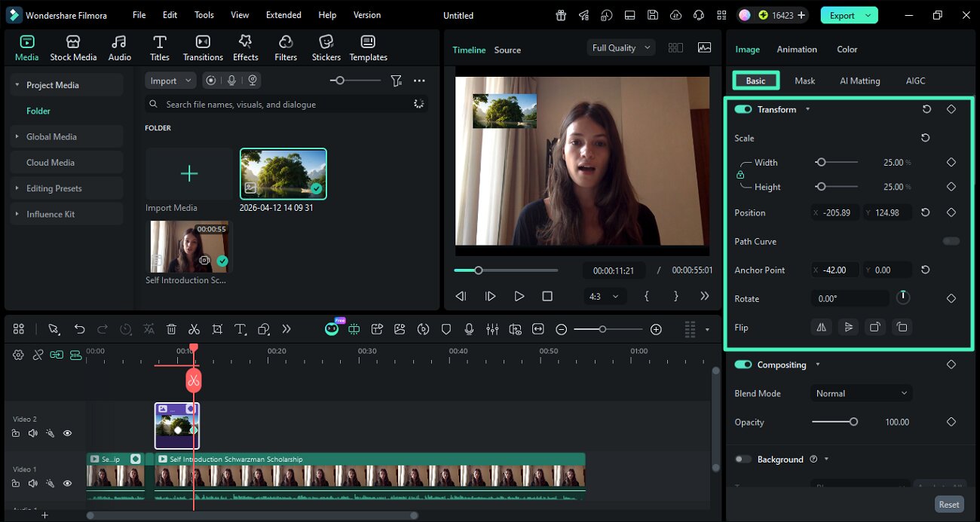This screenshot has width=980, height=522.
Task: Click the Reset button
Action: click(x=949, y=505)
